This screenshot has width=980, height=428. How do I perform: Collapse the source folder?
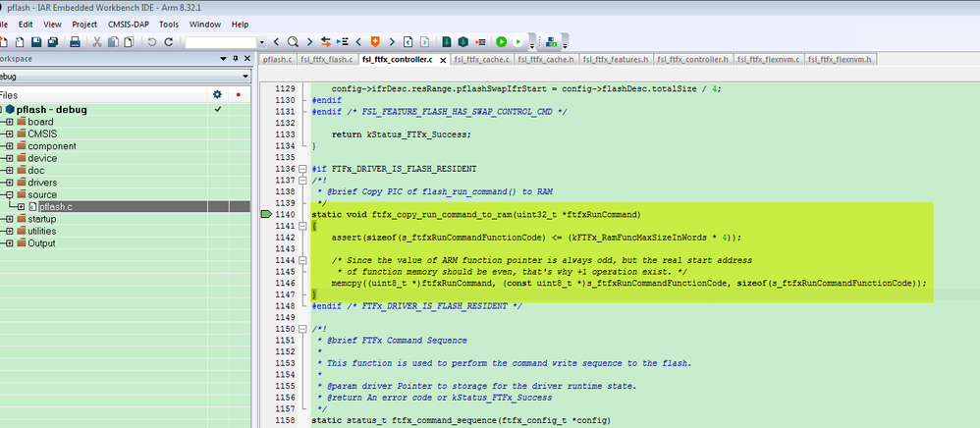(x=10, y=195)
